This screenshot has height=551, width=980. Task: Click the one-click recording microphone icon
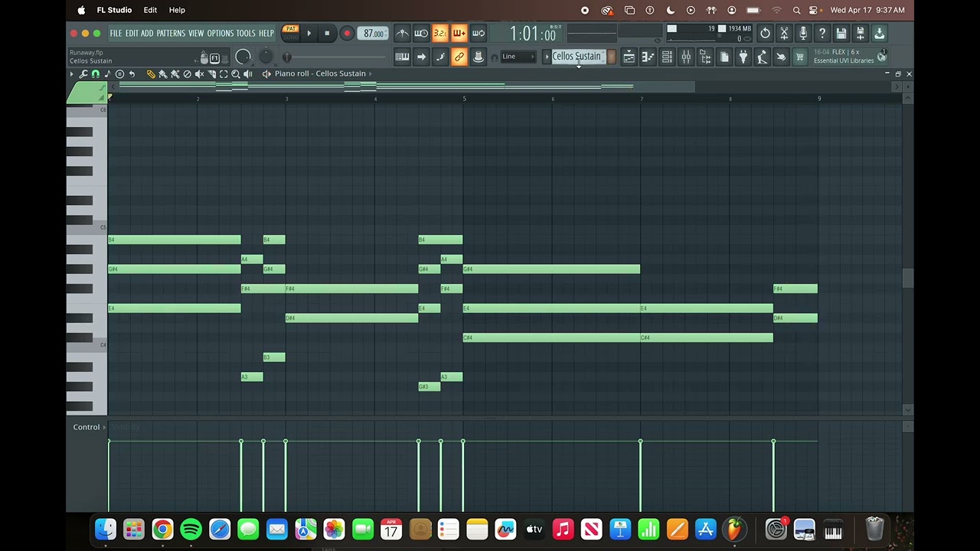(803, 33)
